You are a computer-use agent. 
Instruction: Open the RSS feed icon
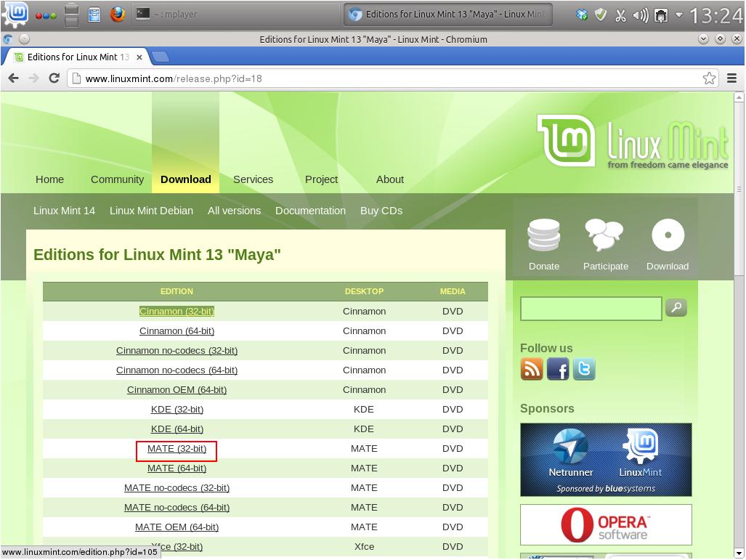pyautogui.click(x=532, y=369)
